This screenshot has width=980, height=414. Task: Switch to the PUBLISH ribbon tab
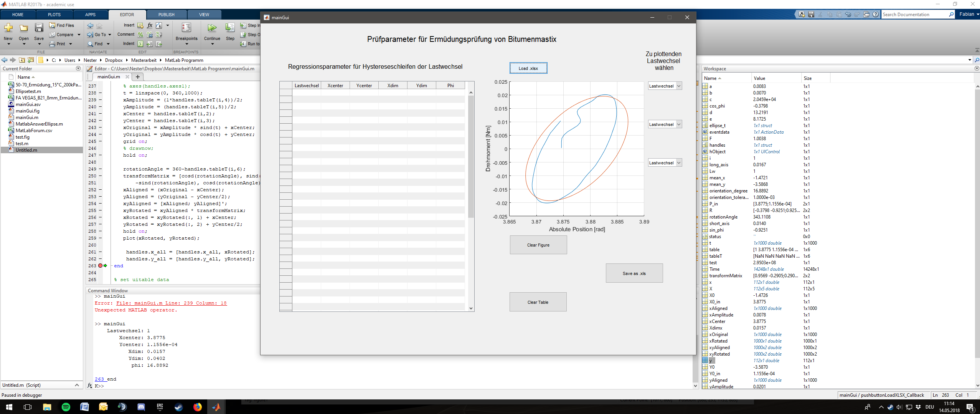point(166,15)
